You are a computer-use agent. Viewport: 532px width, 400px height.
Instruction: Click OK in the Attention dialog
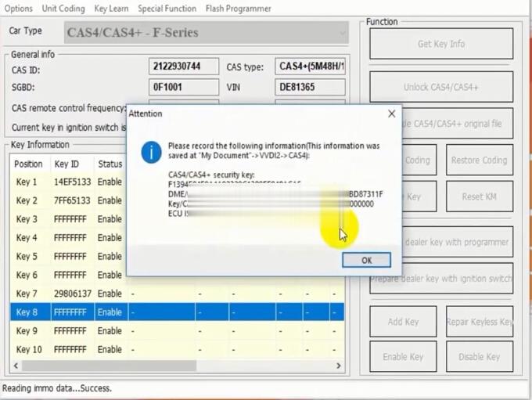point(366,260)
